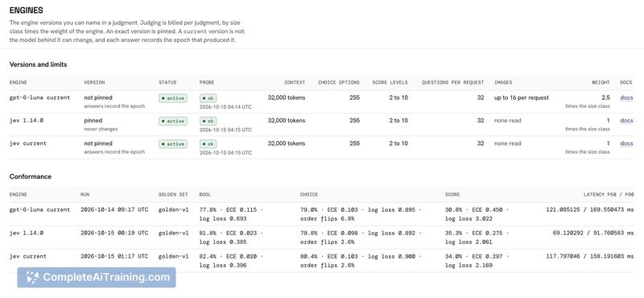Click choice result 80.4% · ECE 0.103

[x=329, y=256]
